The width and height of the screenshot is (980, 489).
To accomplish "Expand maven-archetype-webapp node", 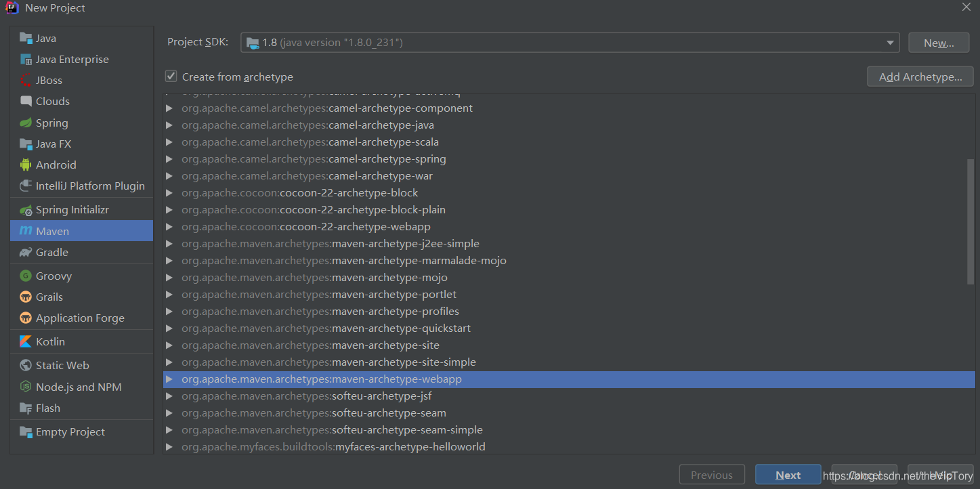I will [x=169, y=379].
